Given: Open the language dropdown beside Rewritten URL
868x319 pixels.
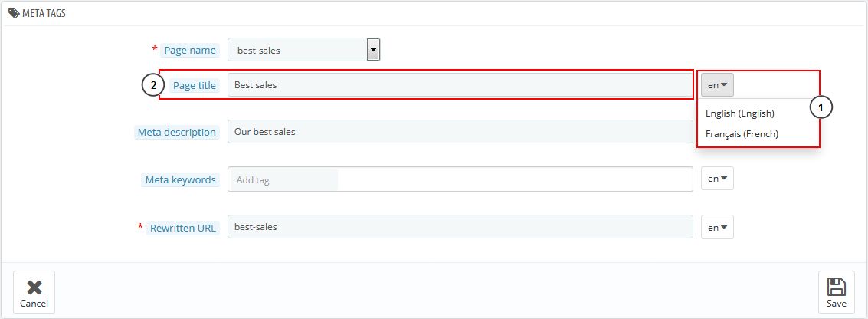Looking at the screenshot, I should [717, 227].
